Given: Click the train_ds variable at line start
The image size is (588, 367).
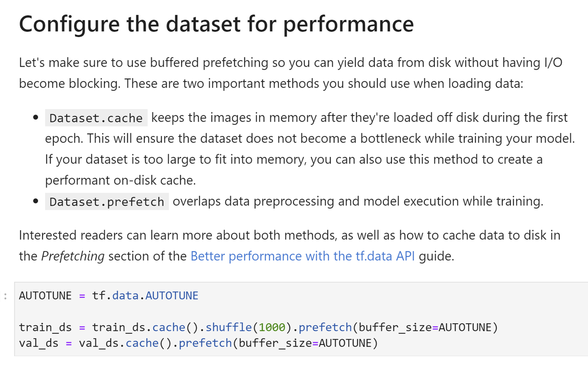Looking at the screenshot, I should [45, 327].
